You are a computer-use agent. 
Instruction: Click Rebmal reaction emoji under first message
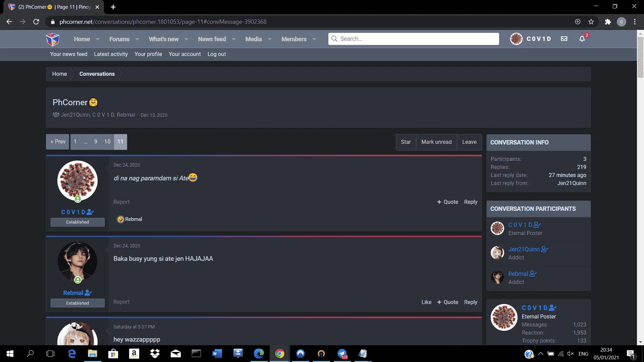120,219
